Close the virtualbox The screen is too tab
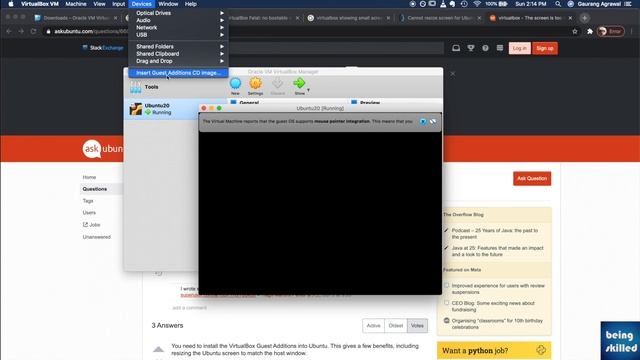This screenshot has width=640, height=360. point(570,18)
